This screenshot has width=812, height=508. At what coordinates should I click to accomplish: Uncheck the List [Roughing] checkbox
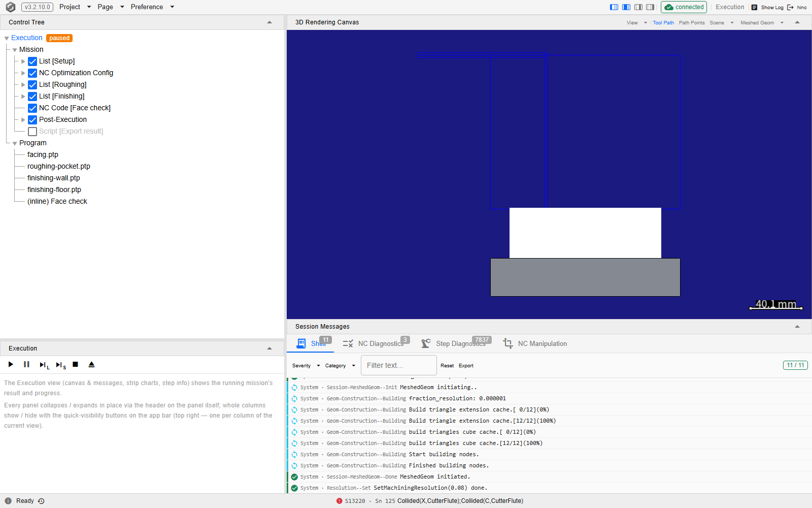[32, 85]
